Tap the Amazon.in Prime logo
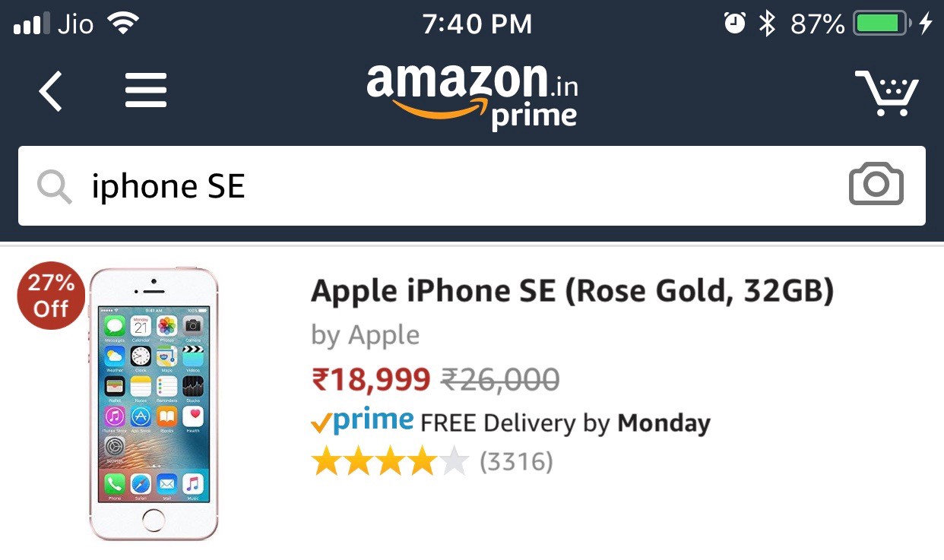The height and width of the screenshot is (560, 944). coord(472,96)
